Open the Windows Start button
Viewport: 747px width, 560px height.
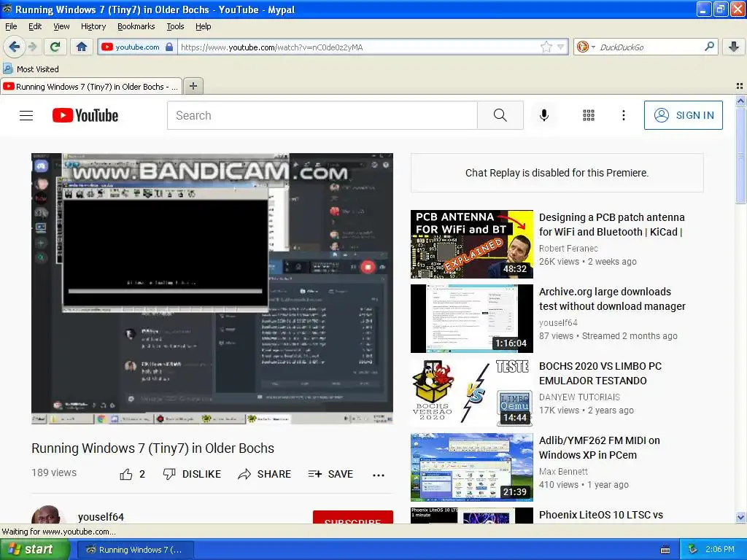(x=35, y=550)
